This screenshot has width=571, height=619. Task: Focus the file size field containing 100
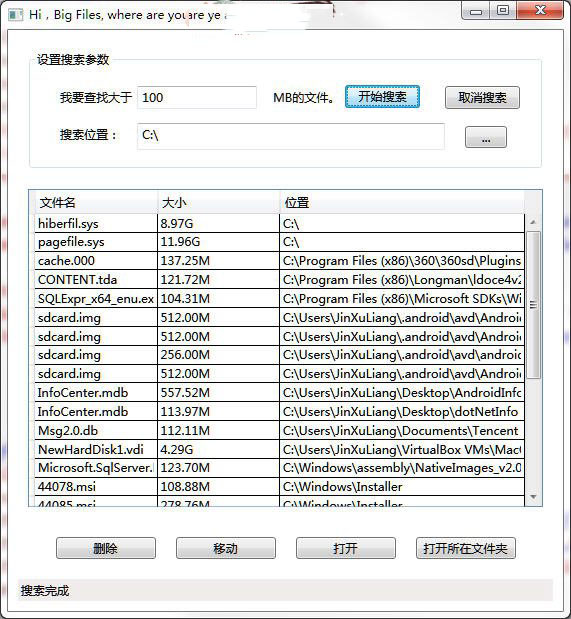coord(197,98)
